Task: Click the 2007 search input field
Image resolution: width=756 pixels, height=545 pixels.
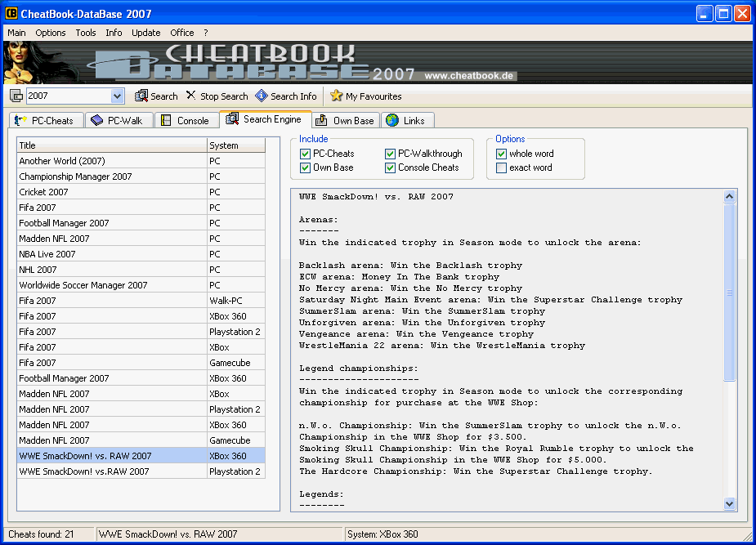Action: [69, 96]
